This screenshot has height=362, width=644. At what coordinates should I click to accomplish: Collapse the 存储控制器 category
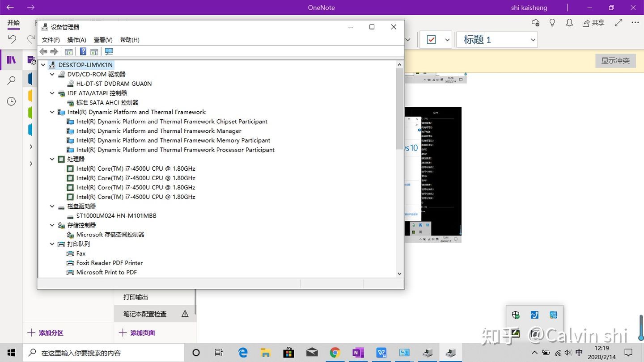pyautogui.click(x=52, y=225)
